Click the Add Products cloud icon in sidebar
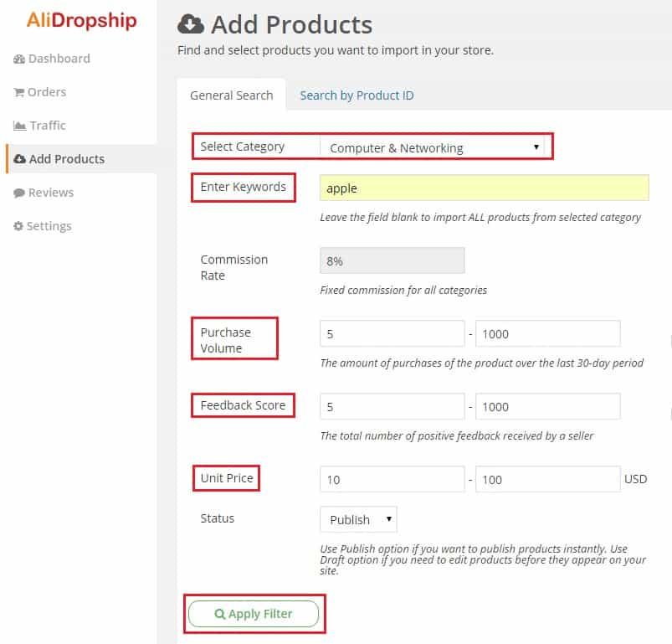Image resolution: width=672 pixels, height=644 pixels. (x=20, y=159)
